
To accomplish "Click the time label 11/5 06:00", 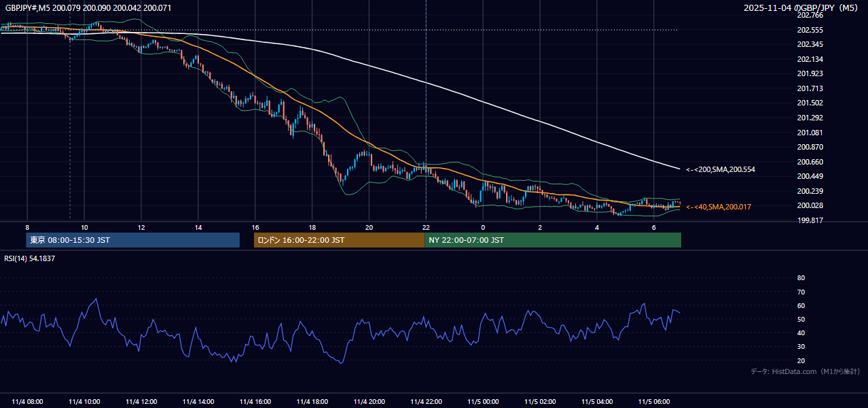I will (653, 401).
